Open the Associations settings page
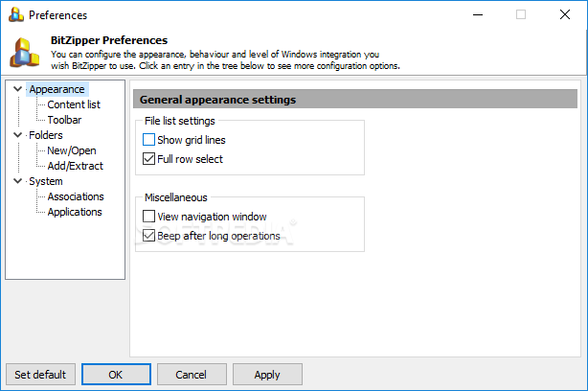Image resolution: width=588 pixels, height=391 pixels. pos(76,196)
